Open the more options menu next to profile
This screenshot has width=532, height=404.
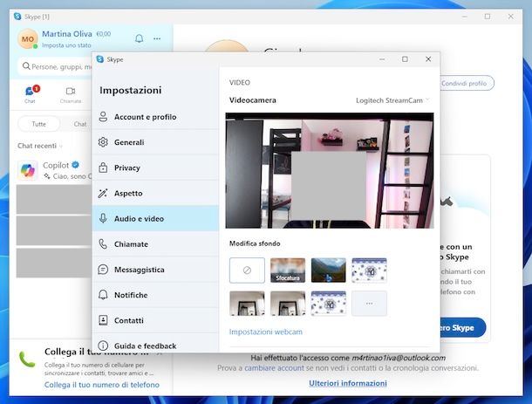[157, 38]
